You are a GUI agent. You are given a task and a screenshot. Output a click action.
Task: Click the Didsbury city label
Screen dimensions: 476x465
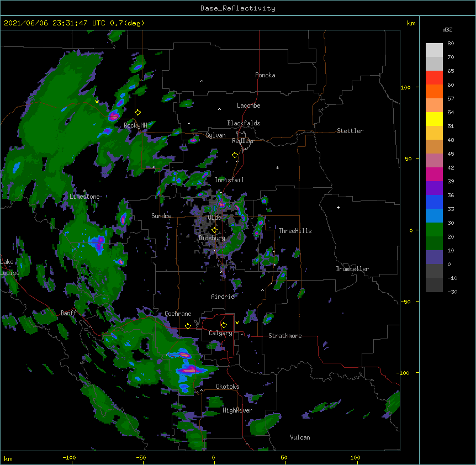click(x=212, y=238)
